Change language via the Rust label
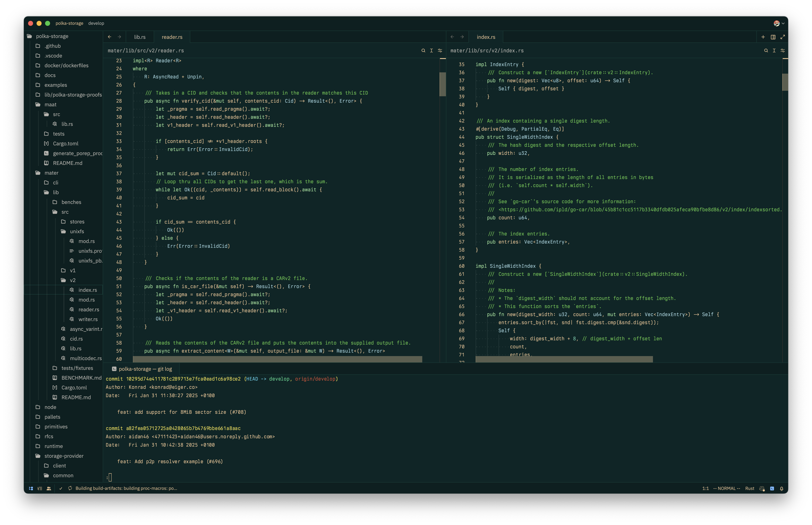Screen dimensions: 812x525 tap(750, 488)
